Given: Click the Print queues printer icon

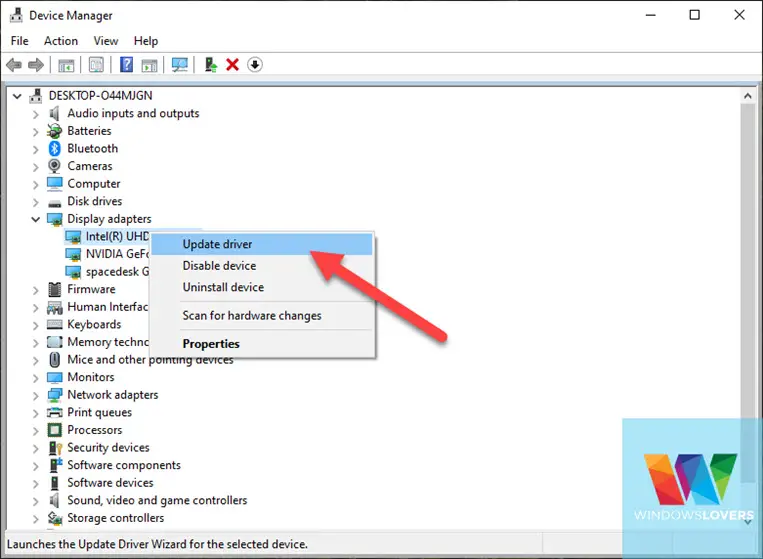Looking at the screenshot, I should point(54,413).
